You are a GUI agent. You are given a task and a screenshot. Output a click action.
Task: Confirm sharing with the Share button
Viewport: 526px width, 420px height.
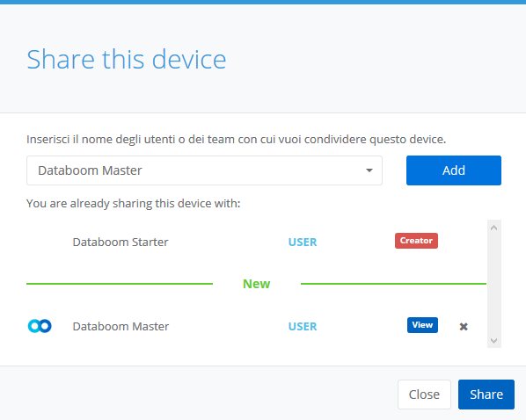point(486,395)
